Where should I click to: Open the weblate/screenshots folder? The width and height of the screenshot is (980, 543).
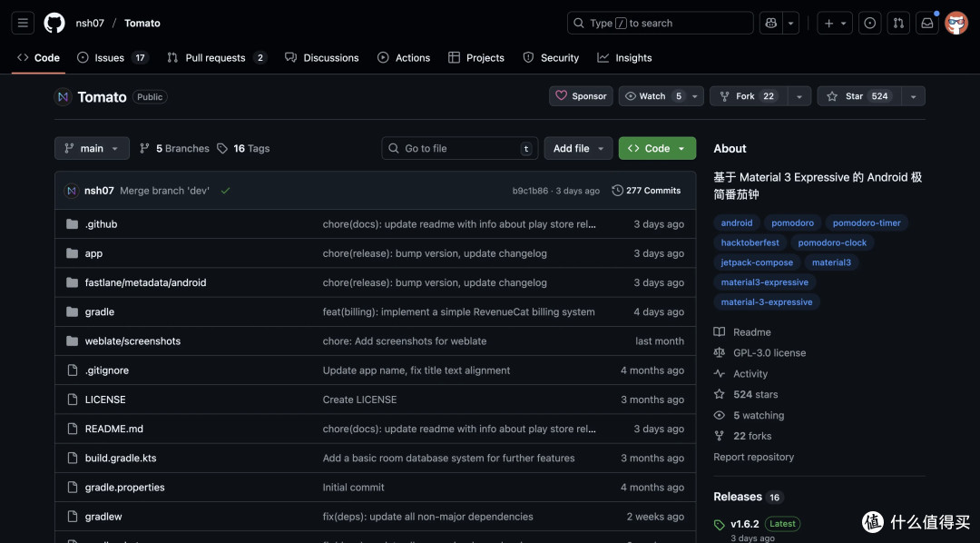132,341
